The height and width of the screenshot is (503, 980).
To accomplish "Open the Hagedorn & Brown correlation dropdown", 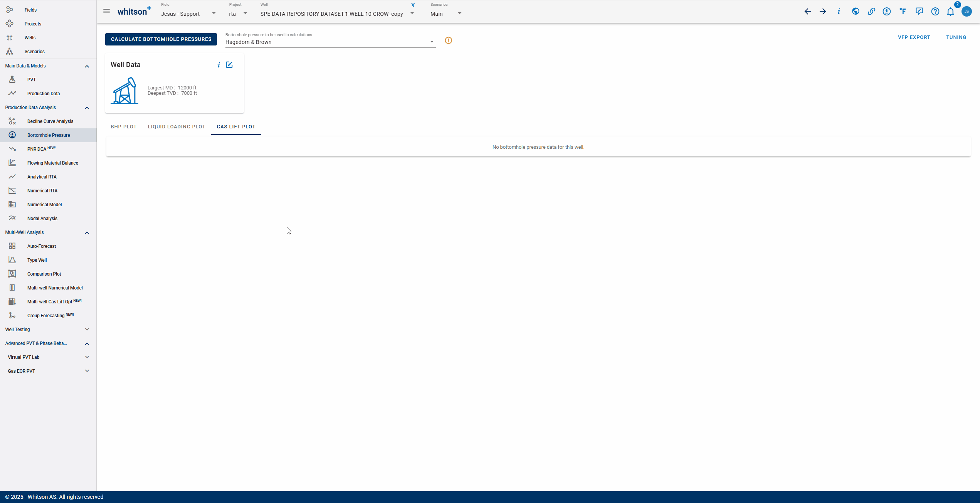I will tap(330, 42).
